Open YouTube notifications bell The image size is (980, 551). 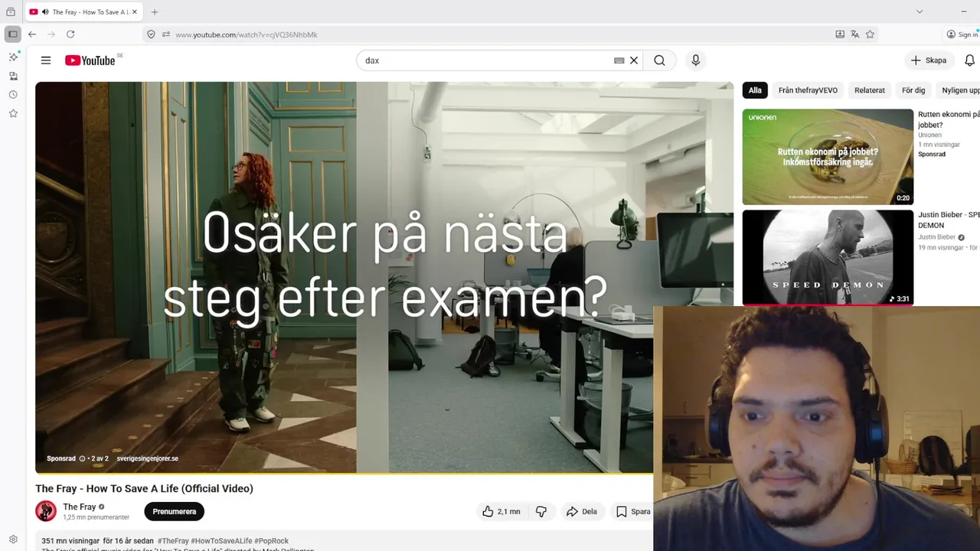(x=970, y=60)
